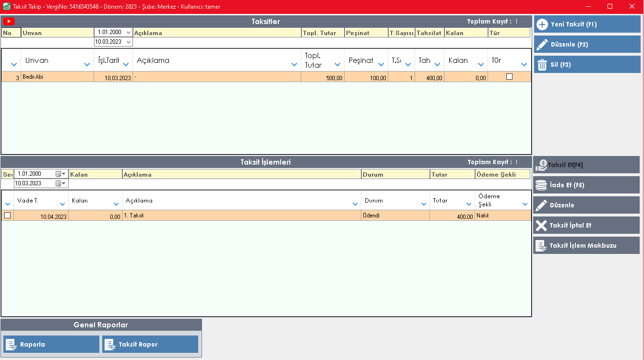
Task: Open the Peşinat column filter arrow
Action: [x=381, y=64]
